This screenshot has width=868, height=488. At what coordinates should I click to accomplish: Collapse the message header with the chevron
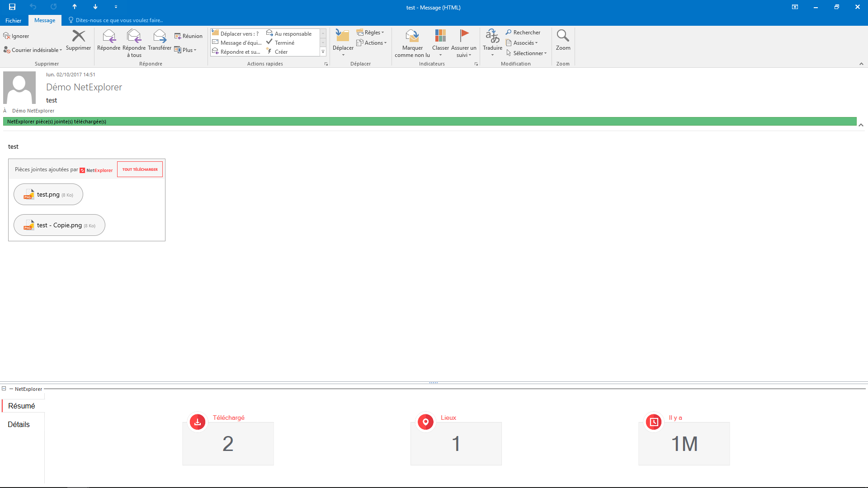[x=861, y=125]
